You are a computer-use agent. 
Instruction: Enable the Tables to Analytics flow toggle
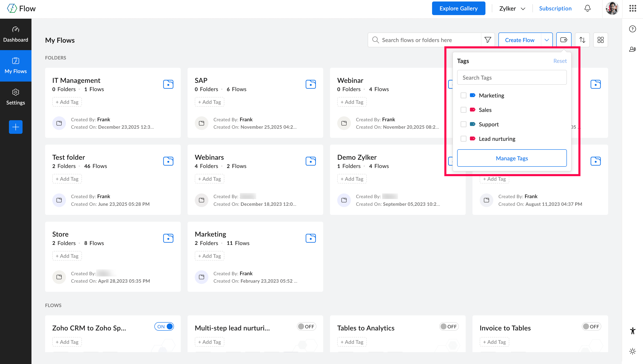[x=449, y=326]
